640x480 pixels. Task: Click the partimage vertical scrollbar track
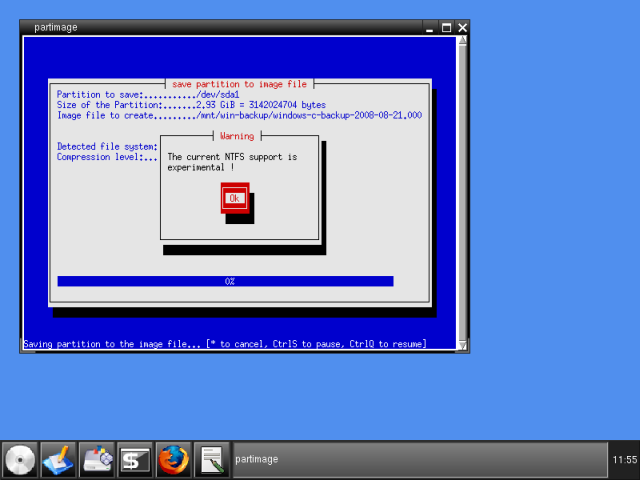(x=462, y=192)
